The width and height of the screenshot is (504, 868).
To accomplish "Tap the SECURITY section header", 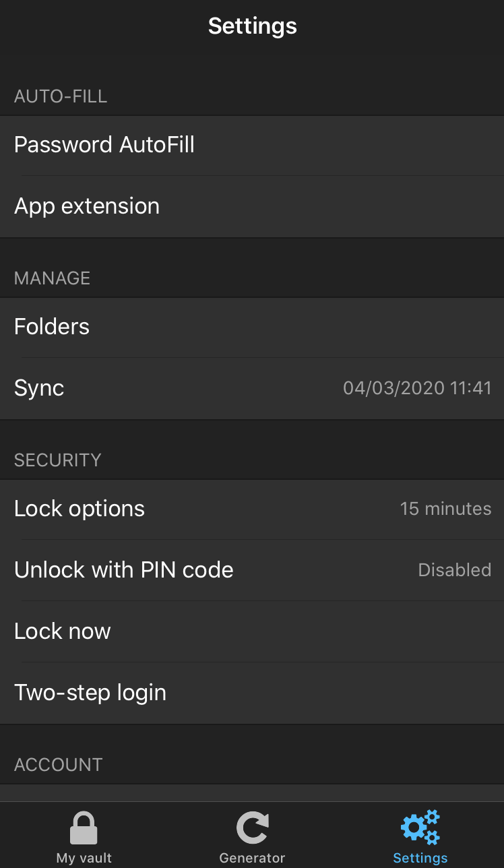I will (58, 460).
